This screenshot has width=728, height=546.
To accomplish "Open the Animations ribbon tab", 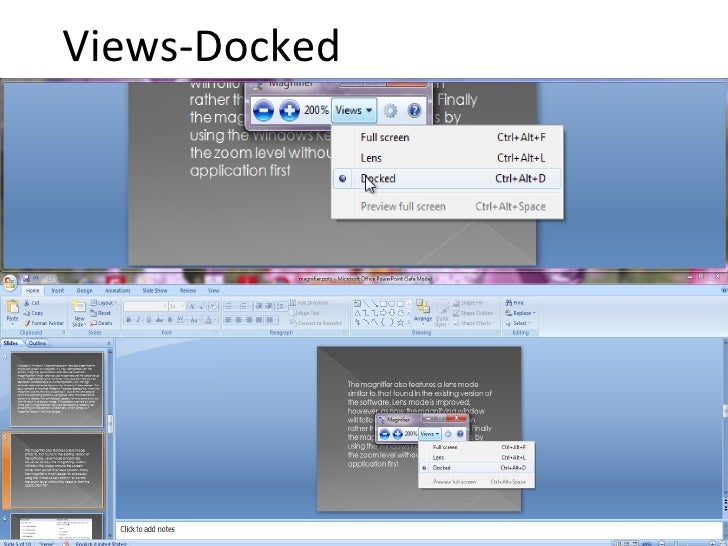I will [x=117, y=291].
